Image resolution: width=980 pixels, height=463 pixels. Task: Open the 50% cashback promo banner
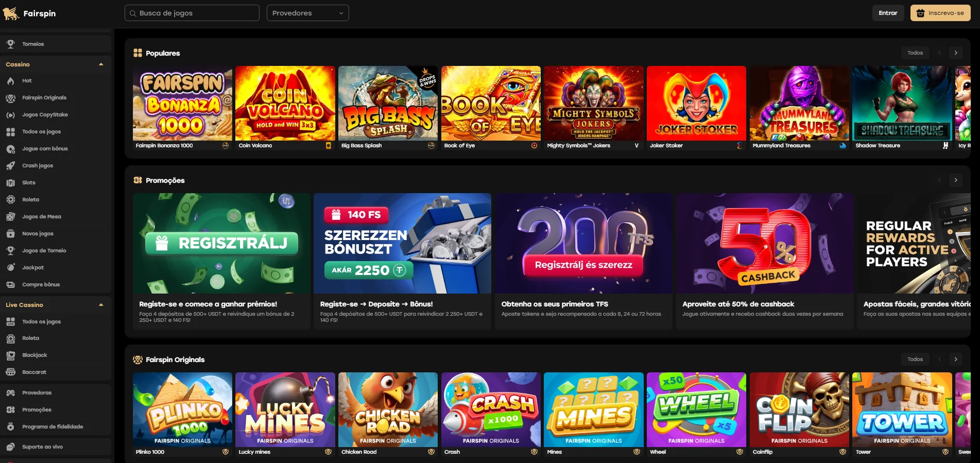765,243
